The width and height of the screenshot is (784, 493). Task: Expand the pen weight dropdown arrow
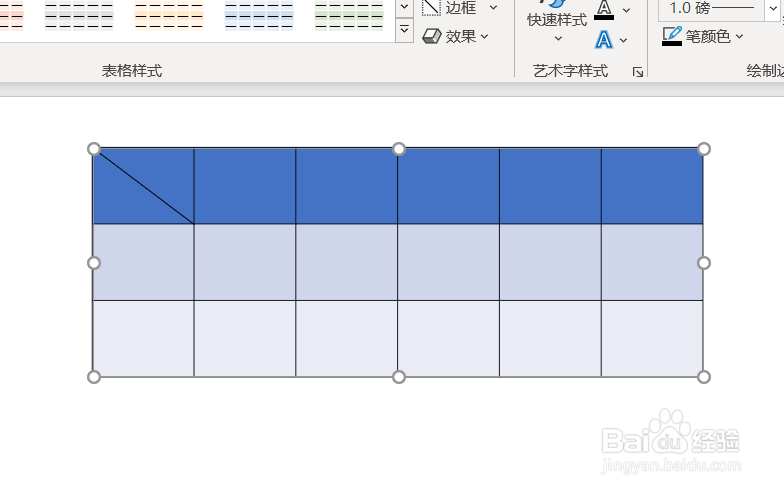tap(773, 8)
